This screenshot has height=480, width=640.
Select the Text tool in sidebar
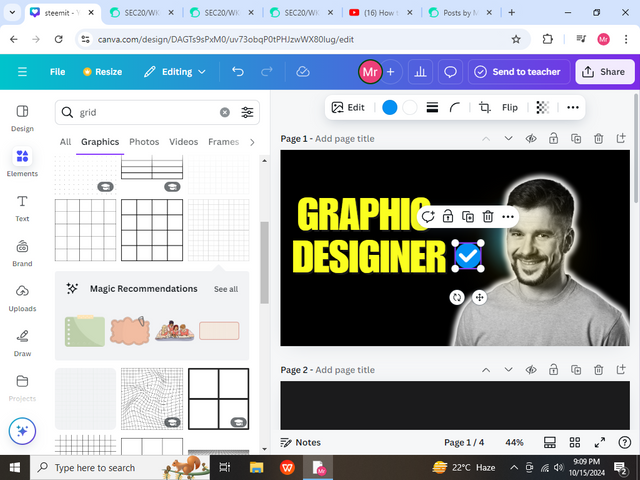click(x=22, y=208)
